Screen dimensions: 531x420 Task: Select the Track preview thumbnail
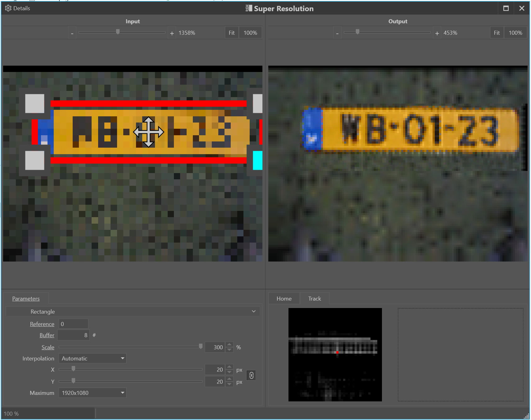335,354
